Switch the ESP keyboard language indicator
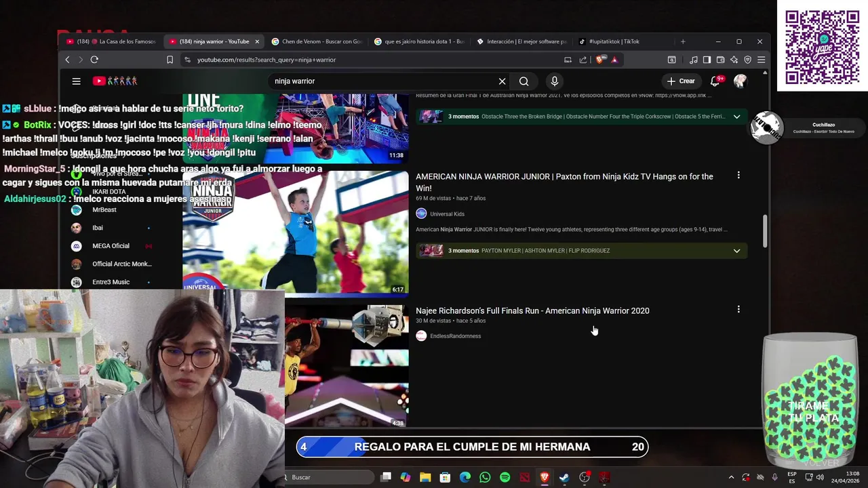 click(791, 477)
